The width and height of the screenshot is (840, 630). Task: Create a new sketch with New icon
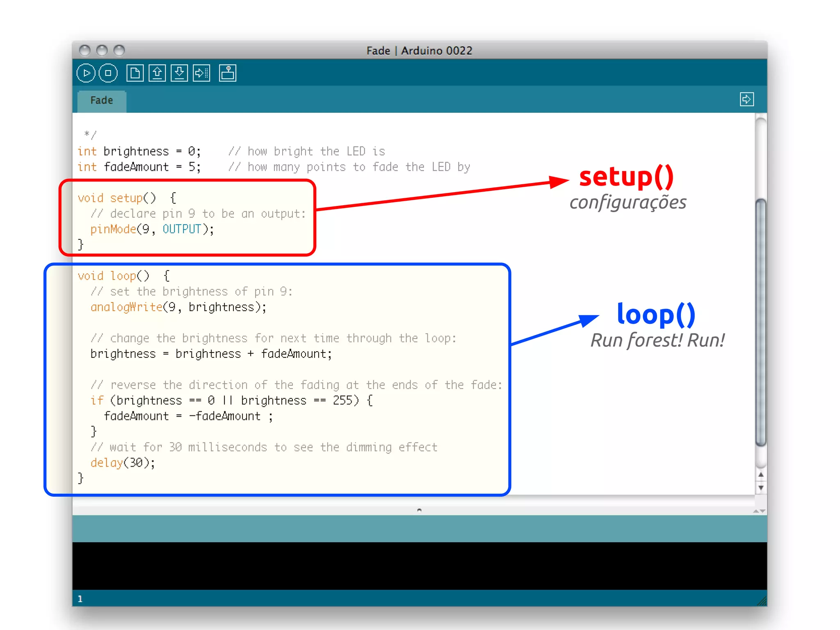(x=135, y=73)
